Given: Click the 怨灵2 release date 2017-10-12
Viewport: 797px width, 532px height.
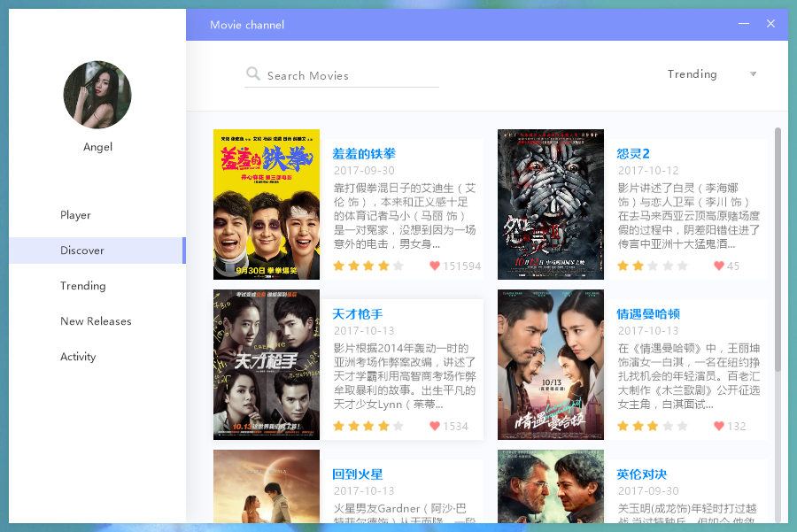Looking at the screenshot, I should click(648, 170).
